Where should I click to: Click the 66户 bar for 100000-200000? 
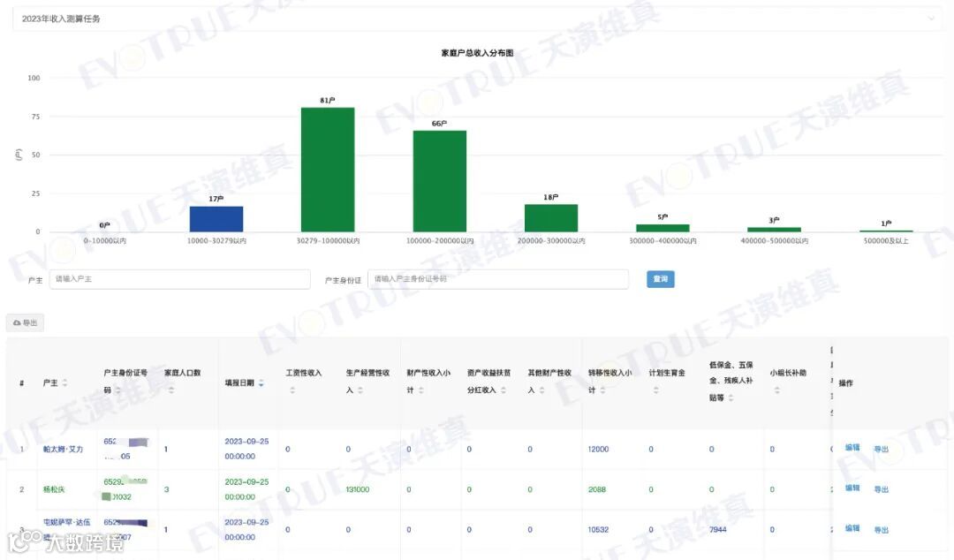click(439, 181)
